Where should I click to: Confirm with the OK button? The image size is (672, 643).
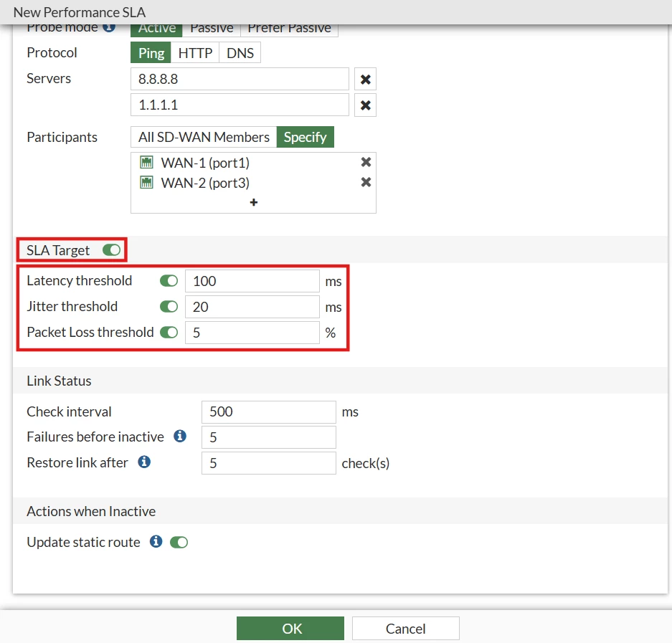[x=290, y=628]
